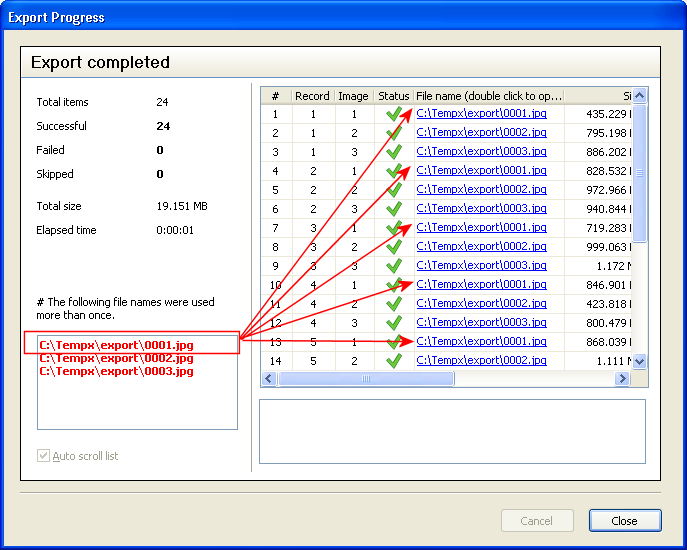
Task: Click the Export completed heading
Action: click(x=100, y=62)
